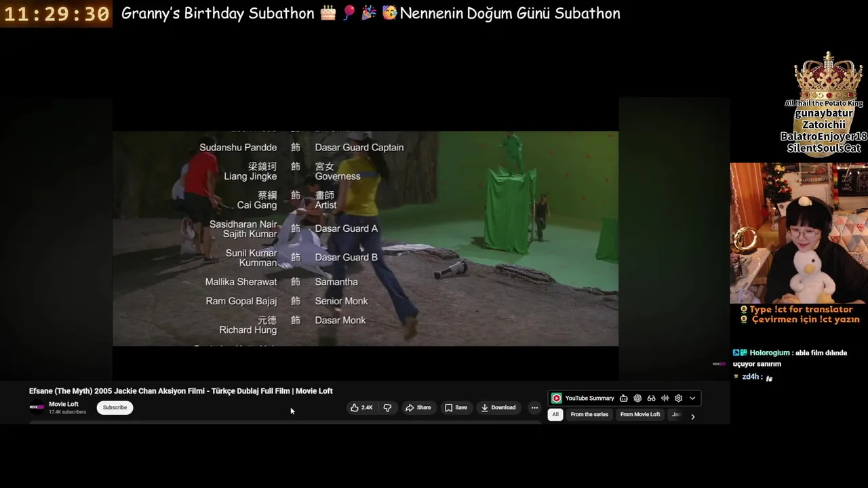
Task: Click chat username Holorogium
Action: pos(770,353)
